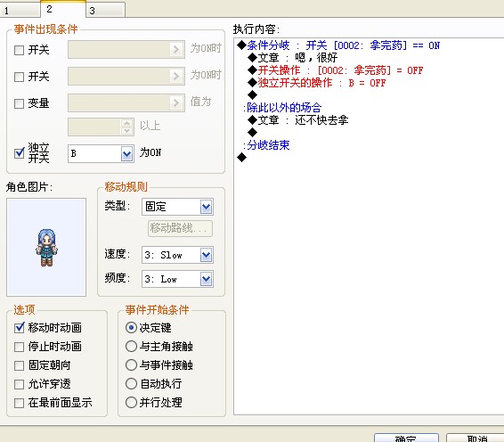The image size is (504, 442).
Task: Open event page tab 3
Action: click(105, 10)
